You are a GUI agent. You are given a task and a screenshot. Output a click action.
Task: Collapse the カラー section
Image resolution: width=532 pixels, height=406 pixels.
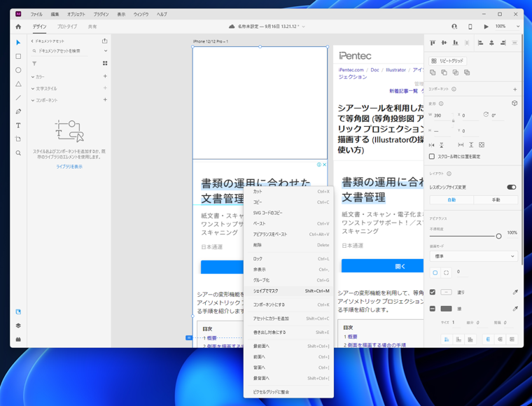click(33, 77)
